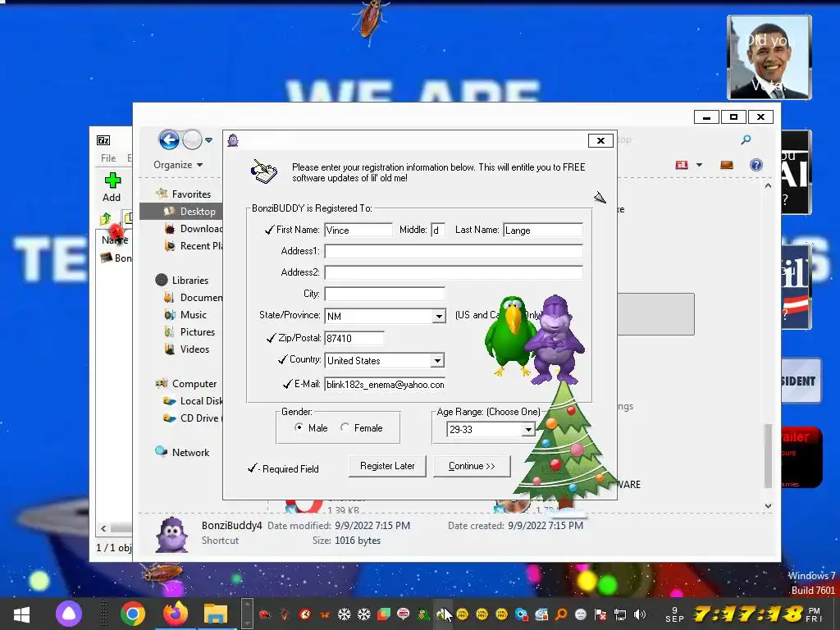Open the recent pages arrow beside navigation buttons
Viewport: 840px width, 630px height.
click(x=209, y=140)
